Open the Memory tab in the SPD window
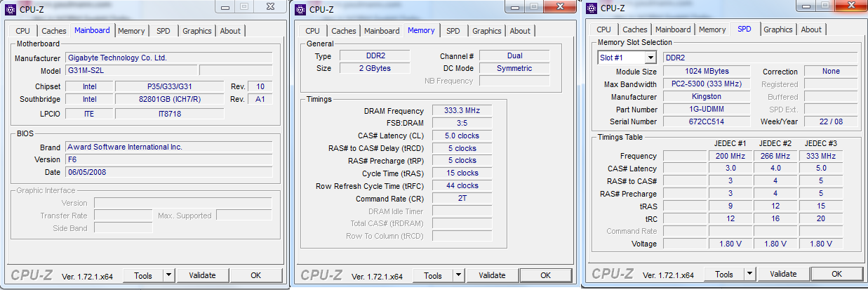 click(x=712, y=29)
